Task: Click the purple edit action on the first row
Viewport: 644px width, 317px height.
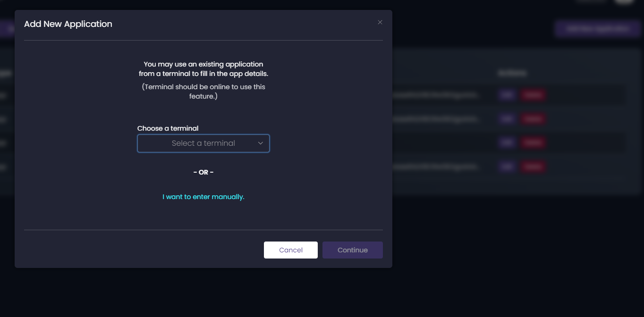Action: [x=507, y=95]
